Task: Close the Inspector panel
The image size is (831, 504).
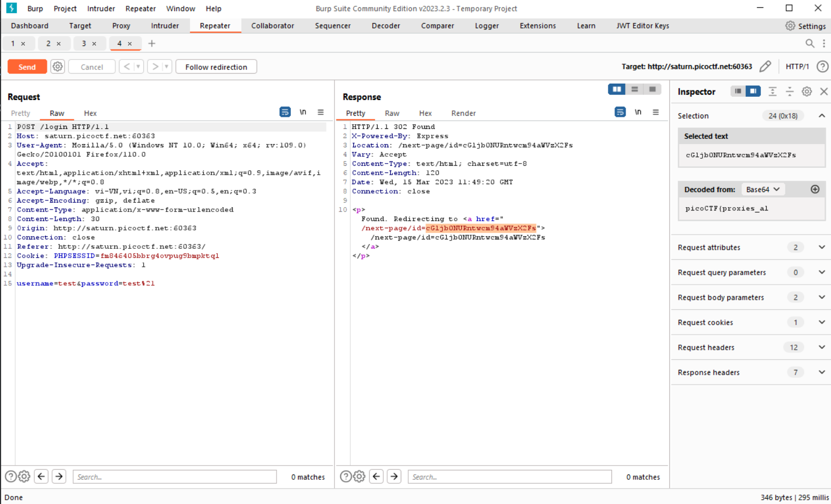Action: click(x=824, y=92)
